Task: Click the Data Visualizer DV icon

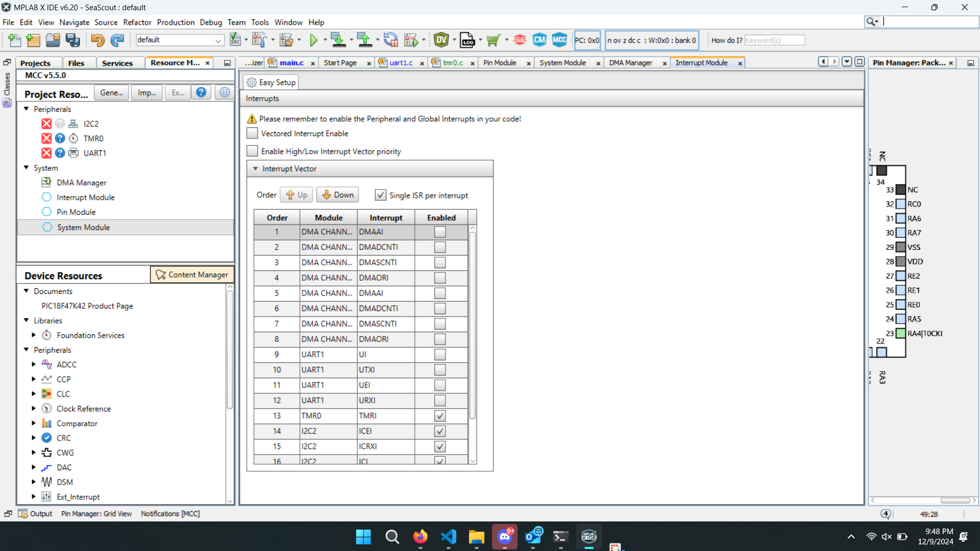Action: pyautogui.click(x=441, y=40)
